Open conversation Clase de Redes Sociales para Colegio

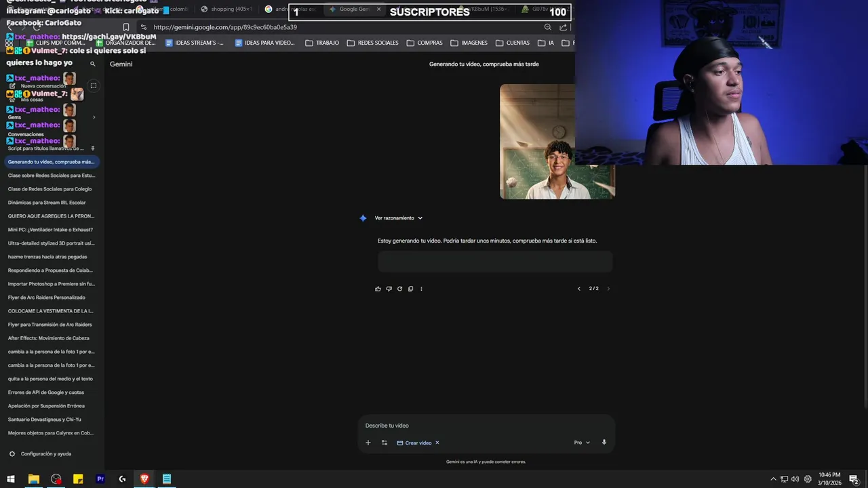pyautogui.click(x=51, y=189)
